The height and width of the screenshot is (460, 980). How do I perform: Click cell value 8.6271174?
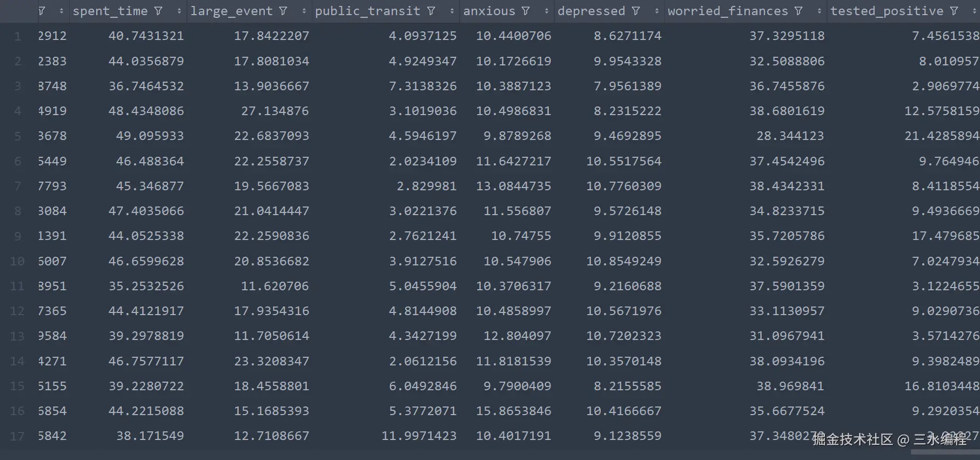point(627,36)
